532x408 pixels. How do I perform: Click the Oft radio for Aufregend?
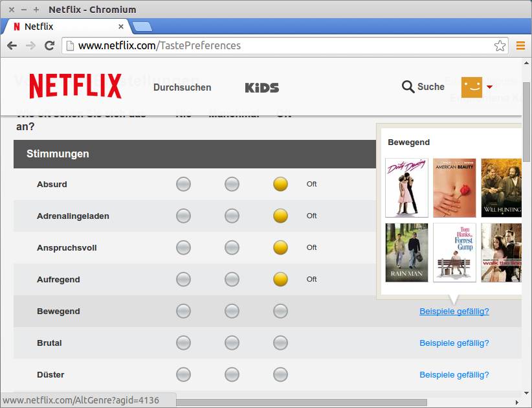(281, 279)
